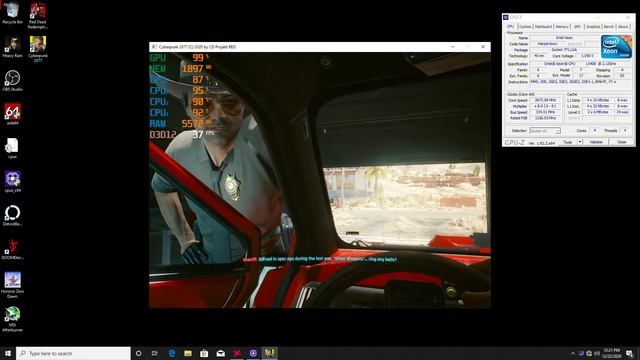
Task: Minimize the Cyberpunk 2077 game window
Action: click(453, 47)
